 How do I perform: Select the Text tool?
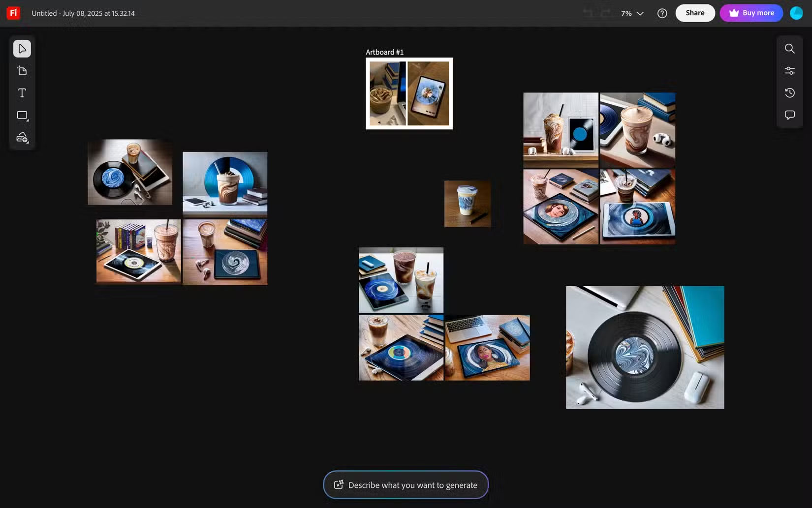click(22, 92)
